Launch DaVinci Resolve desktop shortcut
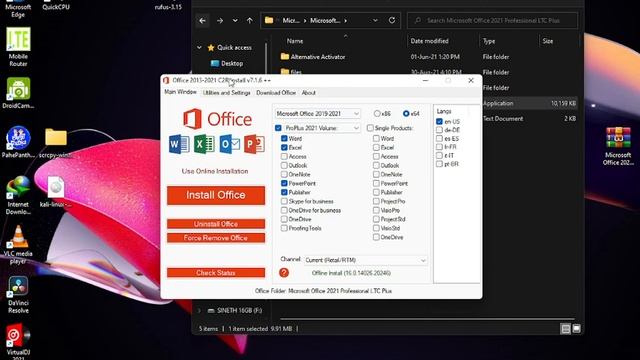 tap(18, 295)
